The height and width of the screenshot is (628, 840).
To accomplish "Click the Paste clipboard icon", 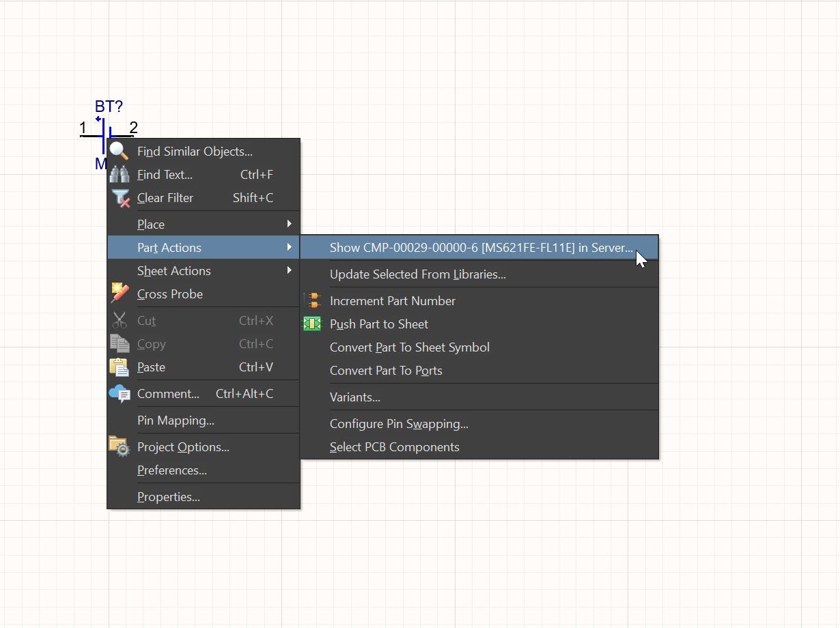I will coord(120,367).
